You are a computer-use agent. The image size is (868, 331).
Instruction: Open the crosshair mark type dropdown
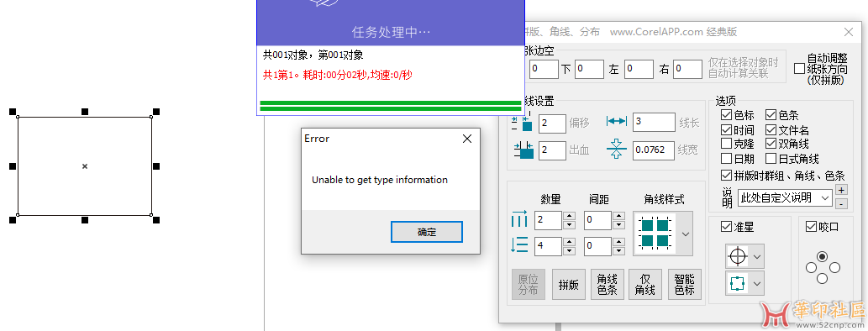[x=757, y=257]
